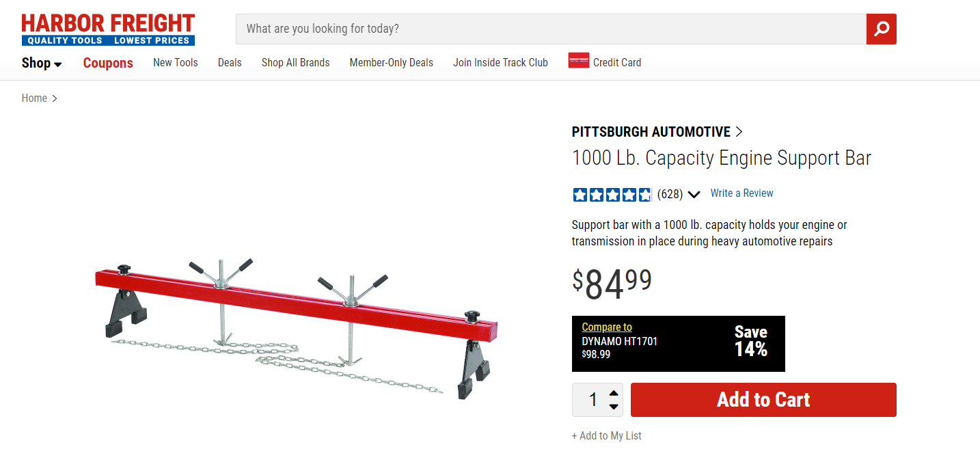Viewport: 980px width, 460px height.
Task: Click the red search magnifier button
Action: 881,29
